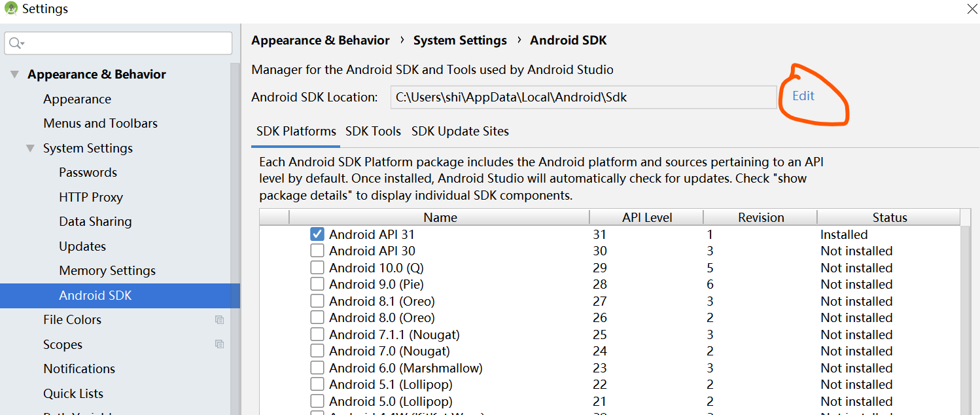Open Notifications settings

coord(79,369)
